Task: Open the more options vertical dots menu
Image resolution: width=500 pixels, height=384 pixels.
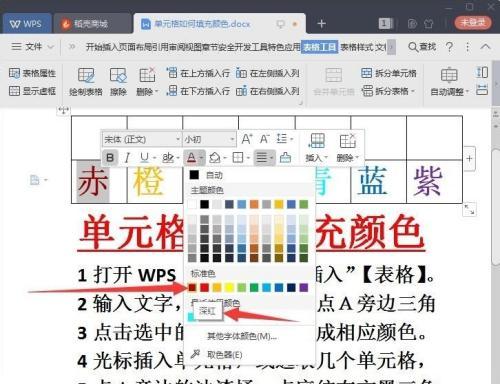Action: tap(468, 47)
